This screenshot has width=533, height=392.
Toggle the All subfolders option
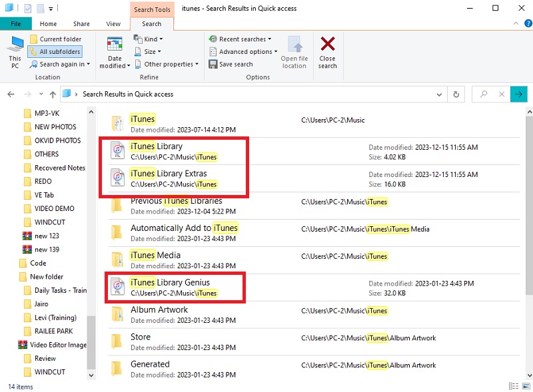(55, 52)
